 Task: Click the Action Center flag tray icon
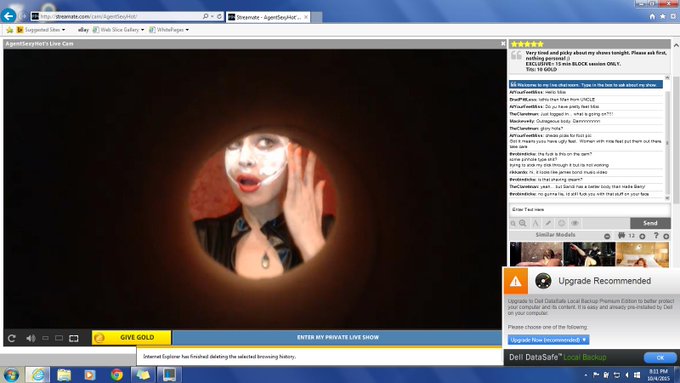click(x=596, y=375)
